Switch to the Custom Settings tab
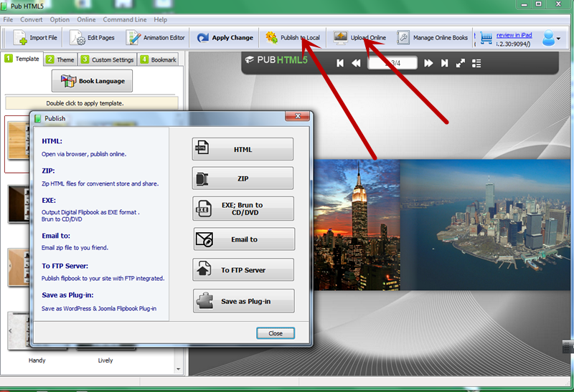The image size is (574, 392). pyautogui.click(x=107, y=59)
